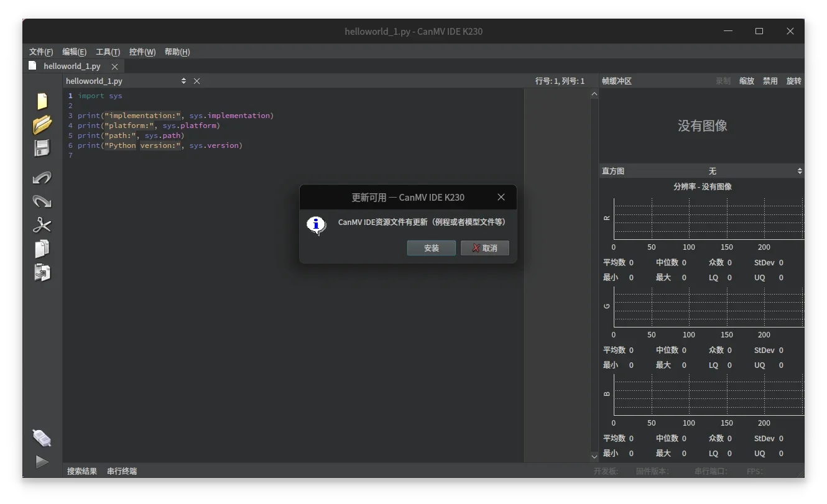Click 禁用 in the frame buffer header

[770, 81]
